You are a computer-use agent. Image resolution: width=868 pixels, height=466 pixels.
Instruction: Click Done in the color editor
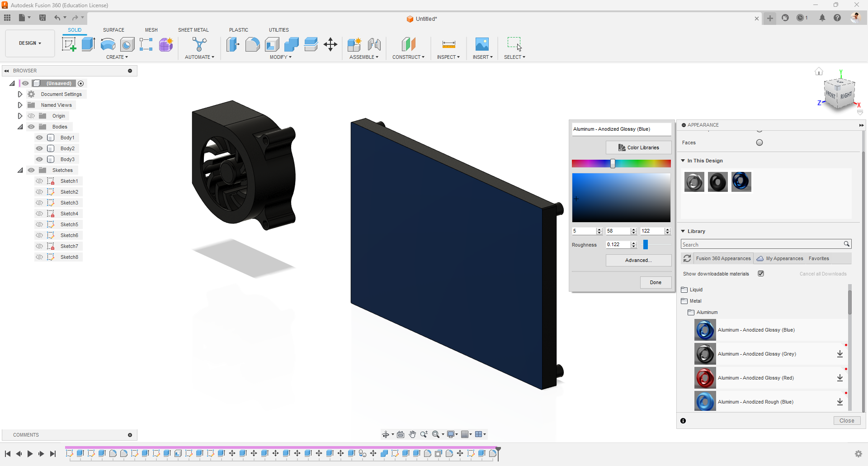pyautogui.click(x=656, y=282)
